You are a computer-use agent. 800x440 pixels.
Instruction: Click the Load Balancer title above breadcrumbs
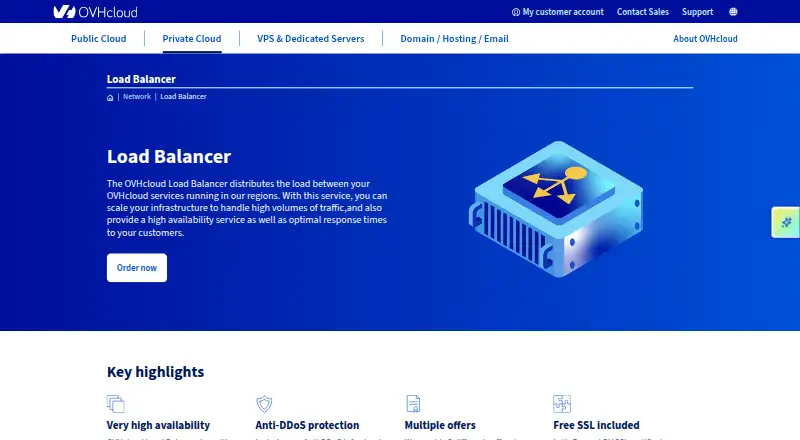click(141, 79)
